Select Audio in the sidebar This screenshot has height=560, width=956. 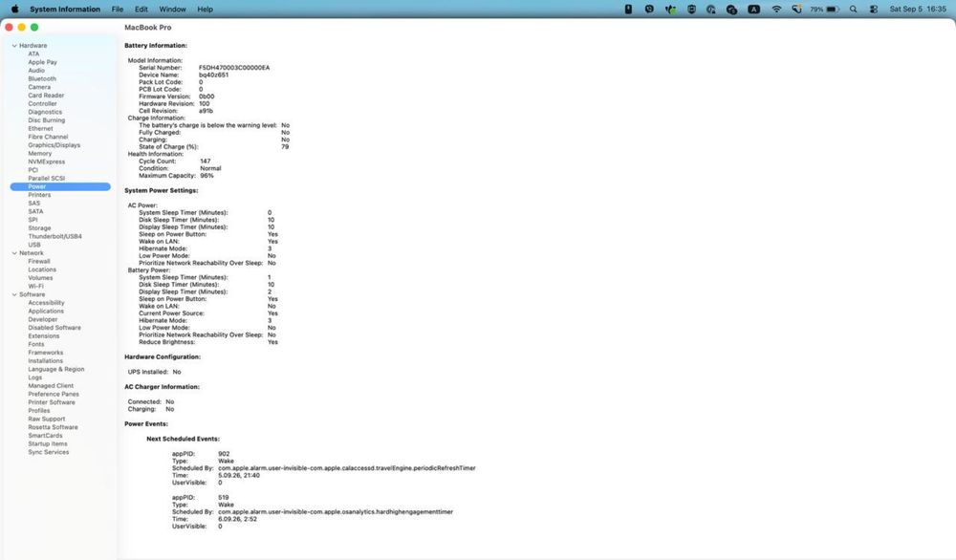tap(36, 70)
